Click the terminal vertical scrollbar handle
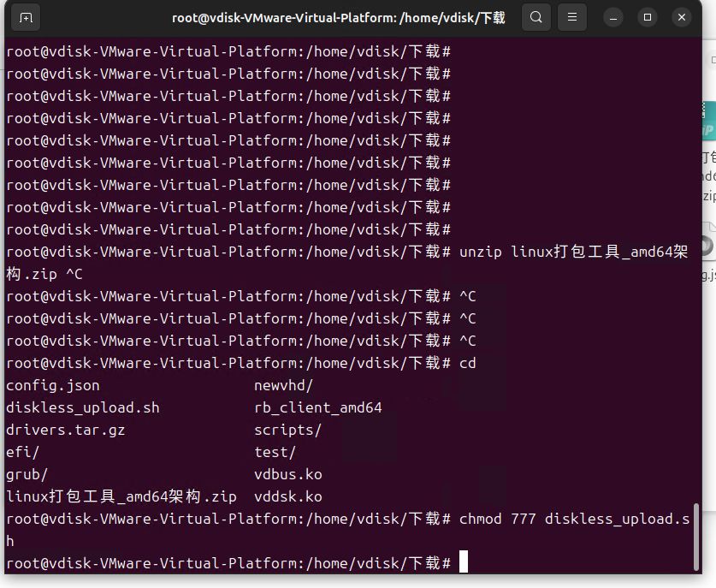Screen dimensions: 716x588 click(x=696, y=536)
